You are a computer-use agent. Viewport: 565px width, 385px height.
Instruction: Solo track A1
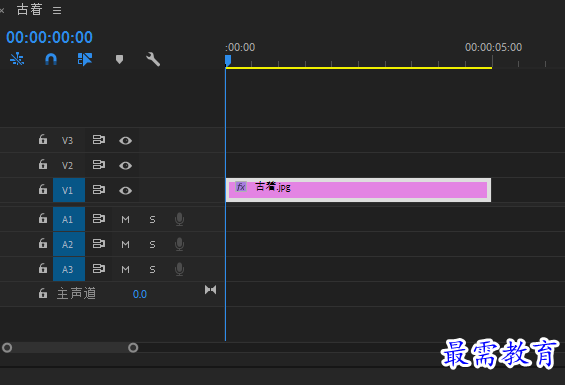pos(152,219)
